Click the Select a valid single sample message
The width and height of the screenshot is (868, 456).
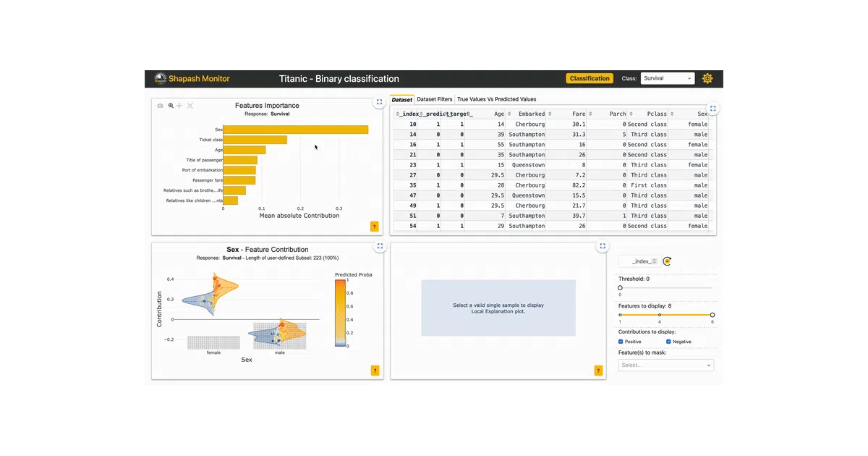pyautogui.click(x=498, y=308)
